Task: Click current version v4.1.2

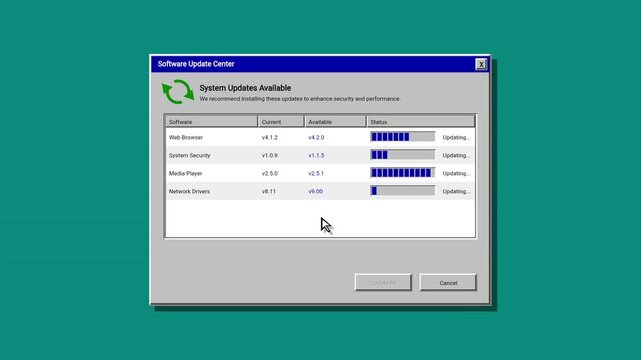Action: [x=269, y=137]
